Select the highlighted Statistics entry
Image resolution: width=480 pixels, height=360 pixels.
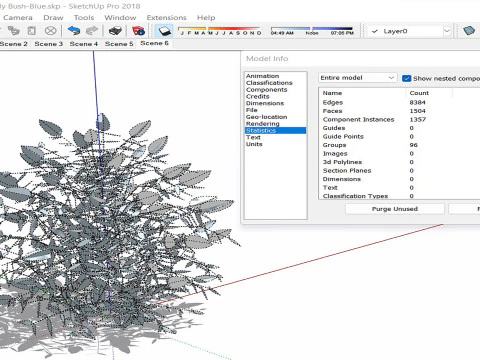pyautogui.click(x=275, y=130)
